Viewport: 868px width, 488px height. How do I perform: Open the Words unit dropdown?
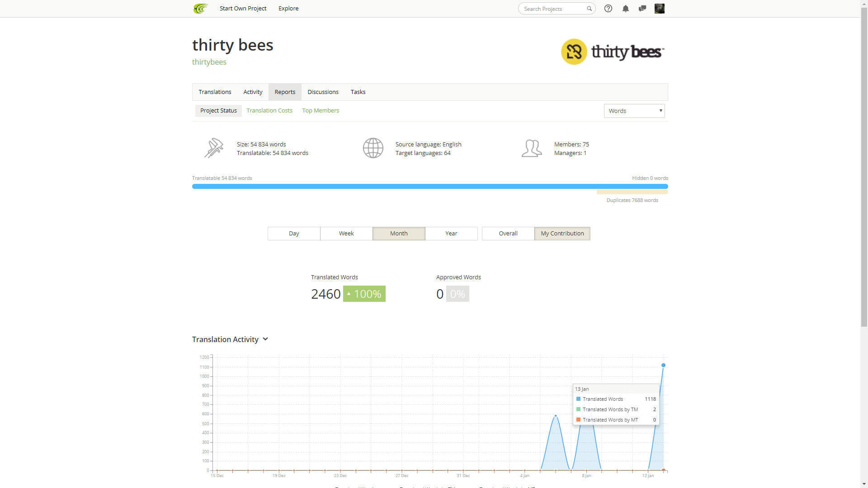(x=634, y=111)
